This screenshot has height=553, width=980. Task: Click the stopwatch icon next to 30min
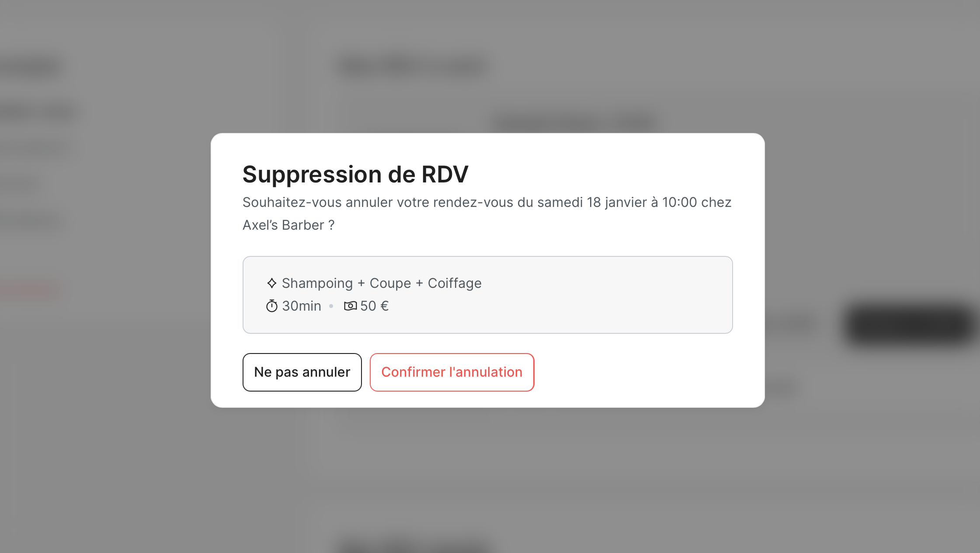pos(272,306)
